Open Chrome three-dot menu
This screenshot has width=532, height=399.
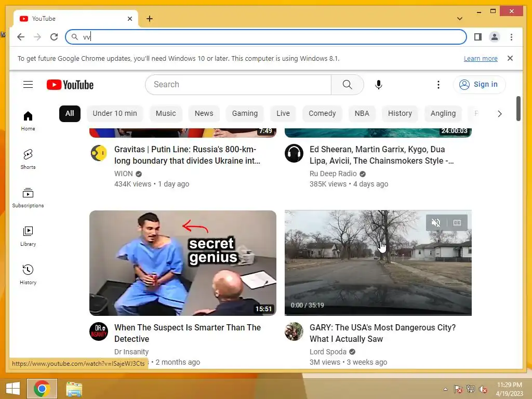511,37
